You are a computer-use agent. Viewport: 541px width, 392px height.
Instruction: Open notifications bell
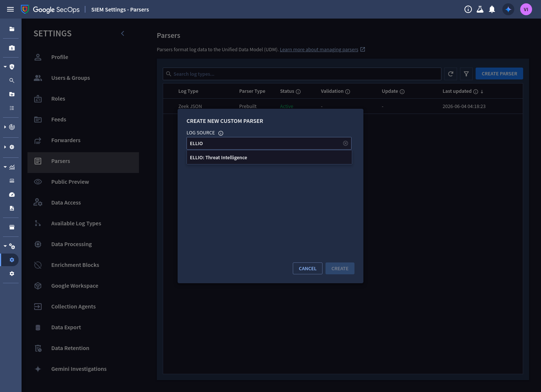click(x=492, y=9)
